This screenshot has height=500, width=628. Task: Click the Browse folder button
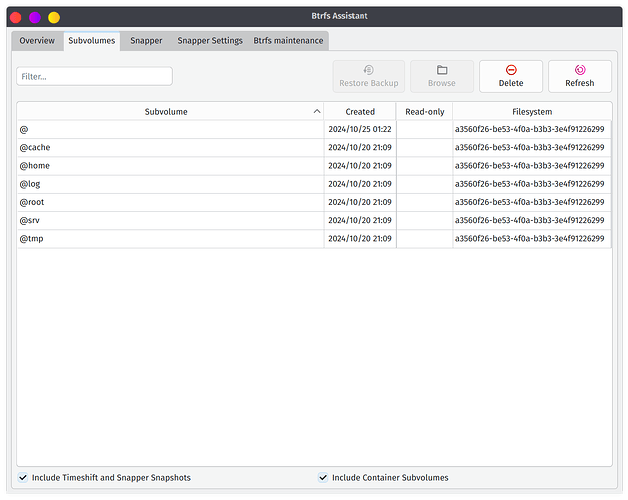(x=442, y=77)
